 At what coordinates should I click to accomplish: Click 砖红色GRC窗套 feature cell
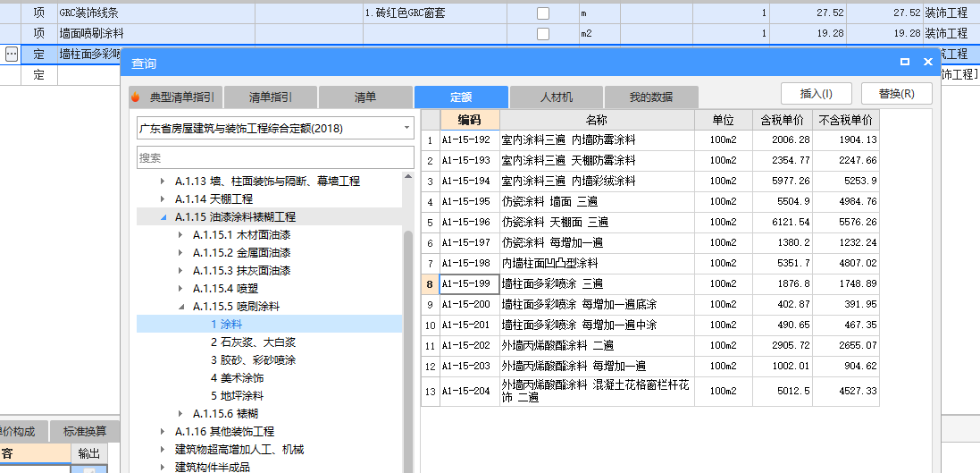434,13
